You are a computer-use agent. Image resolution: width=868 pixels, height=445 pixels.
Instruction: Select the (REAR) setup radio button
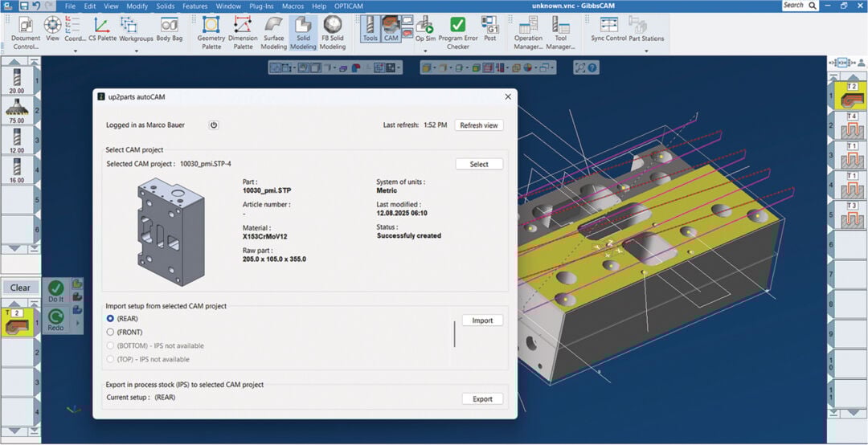click(x=111, y=319)
